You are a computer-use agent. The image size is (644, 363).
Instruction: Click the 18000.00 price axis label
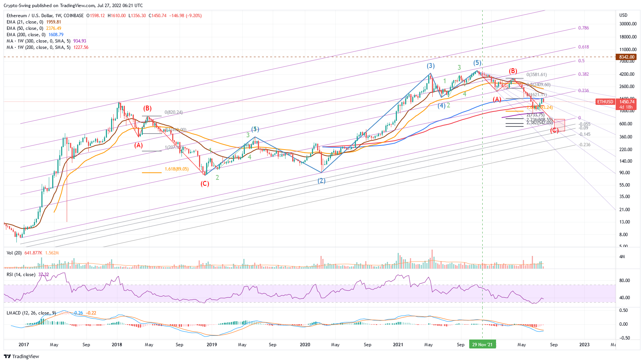(628, 37)
